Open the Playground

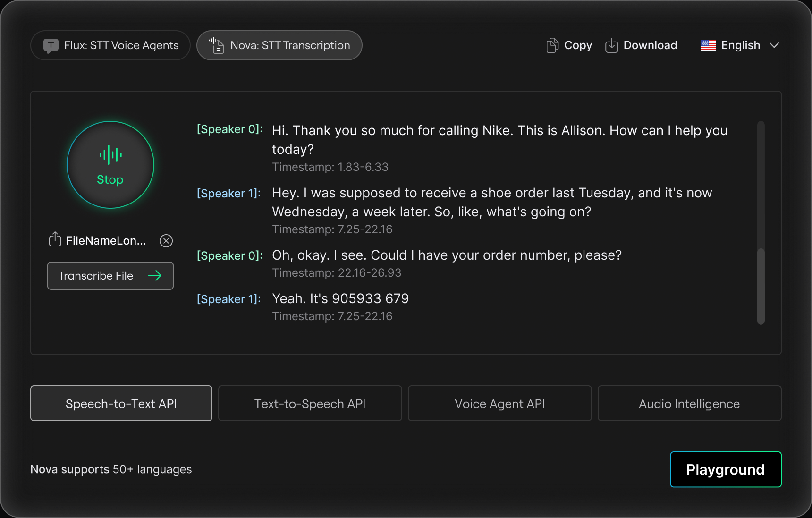tap(726, 469)
